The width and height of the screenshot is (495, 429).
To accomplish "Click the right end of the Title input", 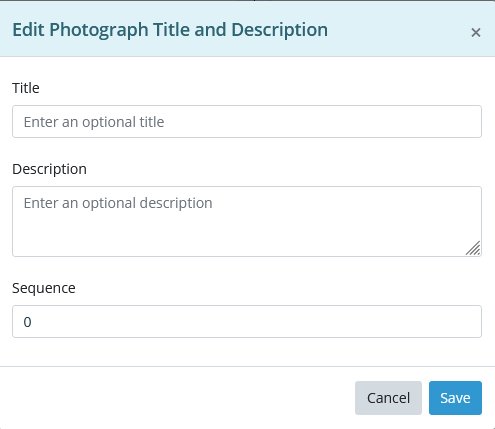I will [x=460, y=122].
